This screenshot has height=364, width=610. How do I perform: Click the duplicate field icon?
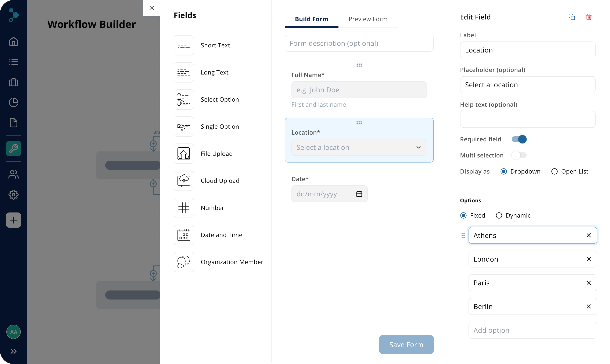pos(572,17)
